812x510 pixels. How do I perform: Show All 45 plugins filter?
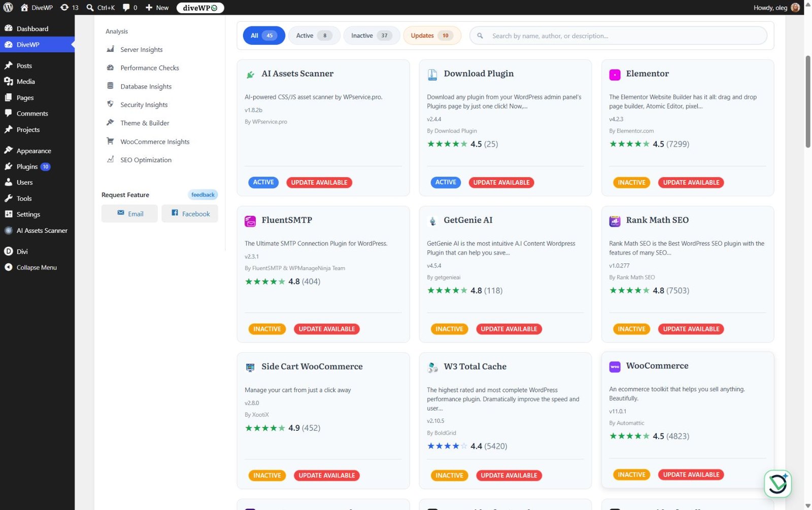pyautogui.click(x=263, y=36)
